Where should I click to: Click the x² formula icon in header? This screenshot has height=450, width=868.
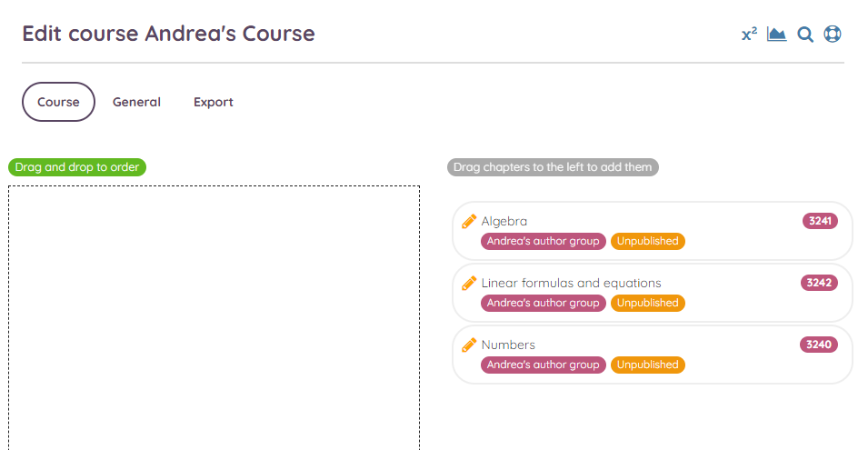click(749, 35)
